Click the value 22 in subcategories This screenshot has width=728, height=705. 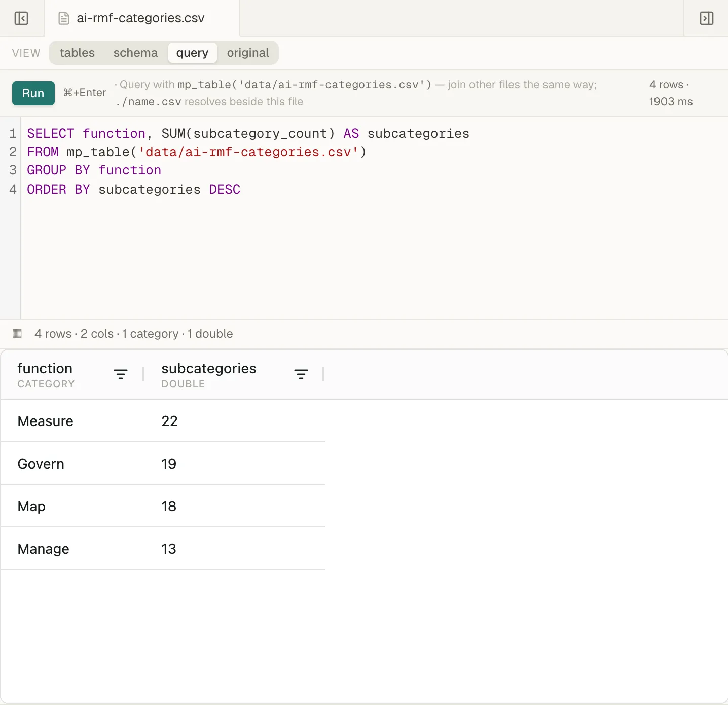click(169, 421)
